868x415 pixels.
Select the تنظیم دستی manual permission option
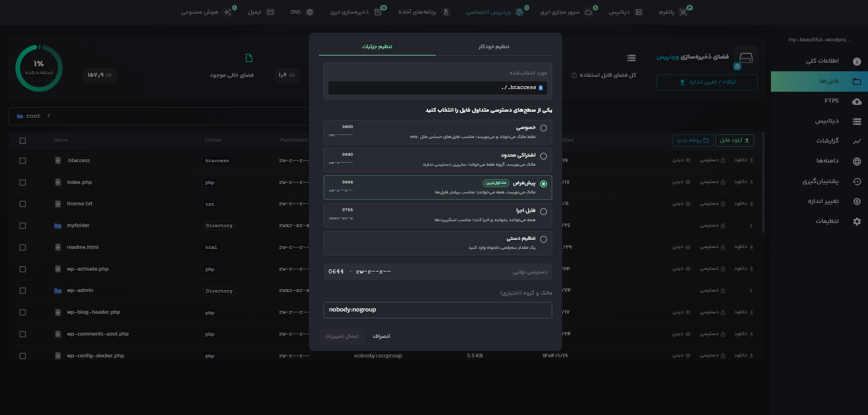tap(437, 243)
